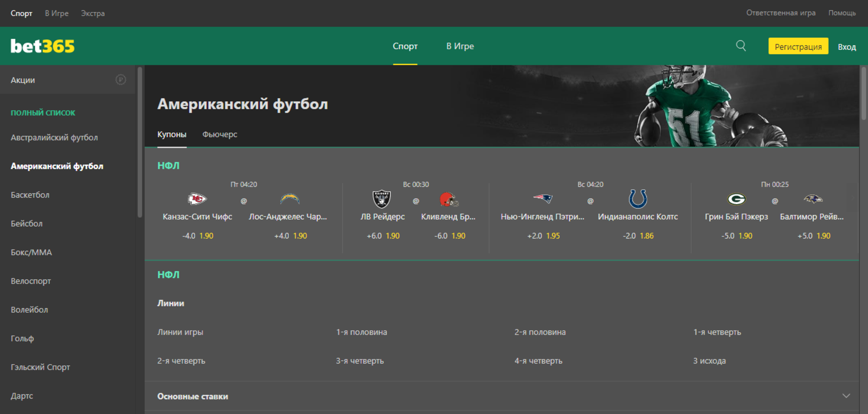Bet Балтимор Рейвенс +5.0 at 1.90
868x414 pixels.
(x=814, y=236)
